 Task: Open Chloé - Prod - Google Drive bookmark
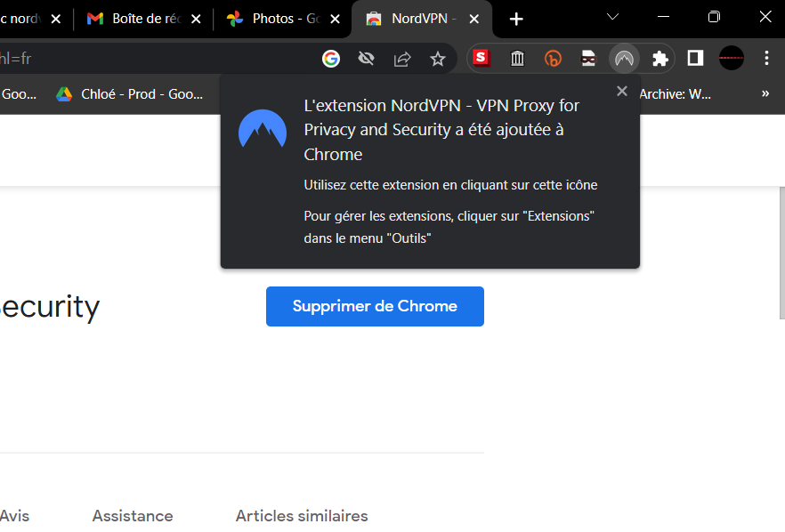coord(130,94)
